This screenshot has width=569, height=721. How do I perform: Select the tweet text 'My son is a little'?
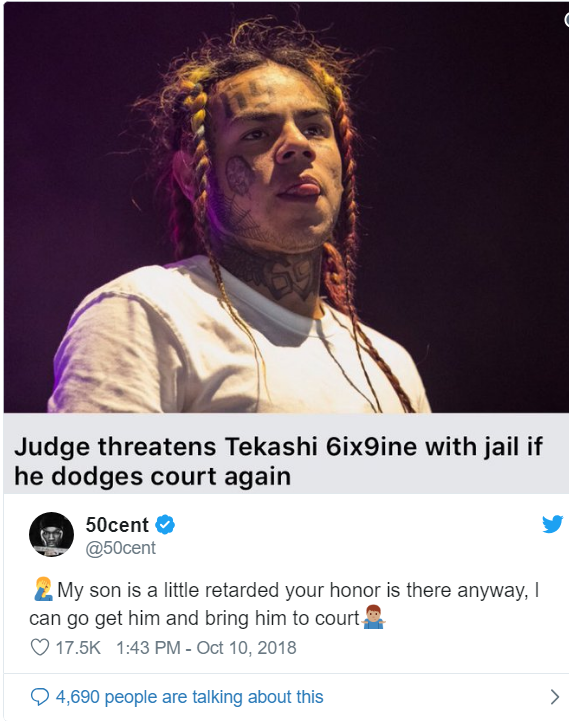pos(129,590)
